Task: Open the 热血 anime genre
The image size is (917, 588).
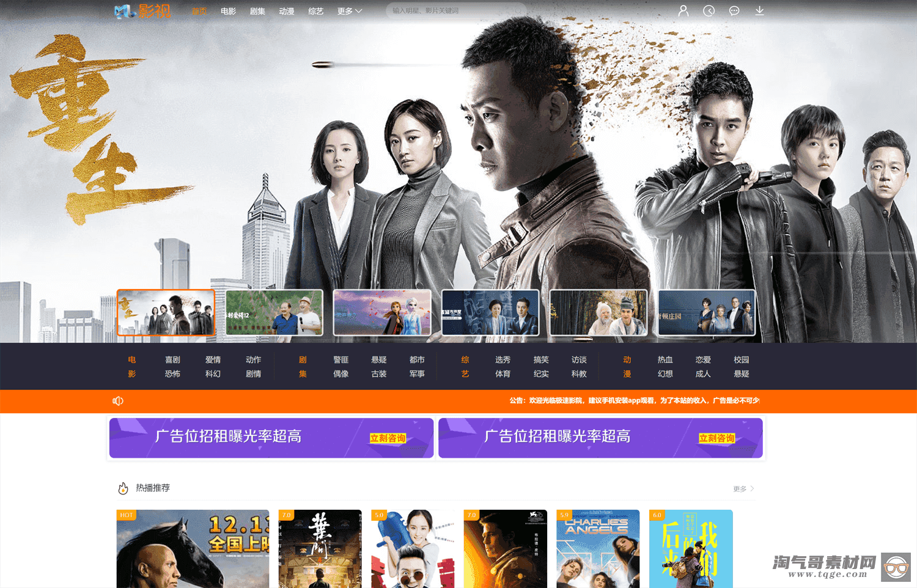Action: coord(665,360)
